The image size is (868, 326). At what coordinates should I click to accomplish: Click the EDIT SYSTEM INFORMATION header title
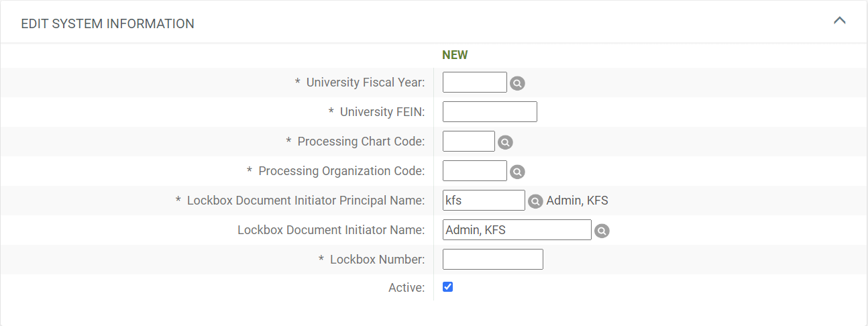[108, 23]
